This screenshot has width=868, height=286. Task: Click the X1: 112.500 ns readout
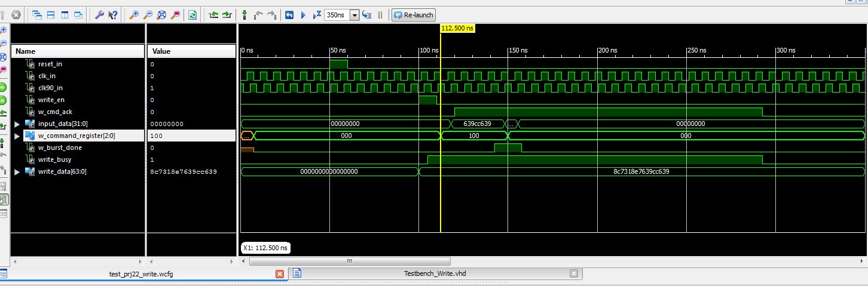pos(265,247)
